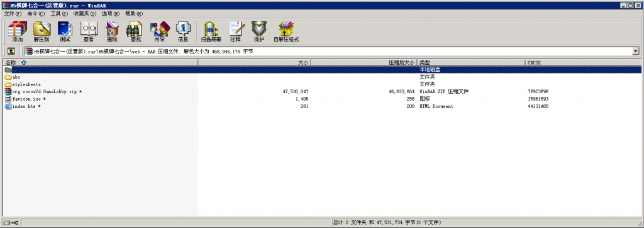Click the Extract To (解压到) icon
This screenshot has height=228, width=644.
42,31
